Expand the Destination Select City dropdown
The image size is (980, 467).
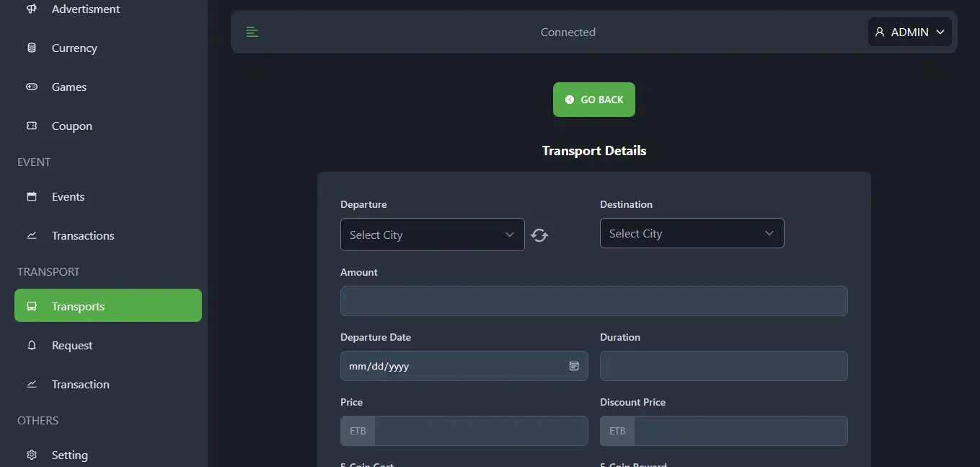pyautogui.click(x=692, y=234)
